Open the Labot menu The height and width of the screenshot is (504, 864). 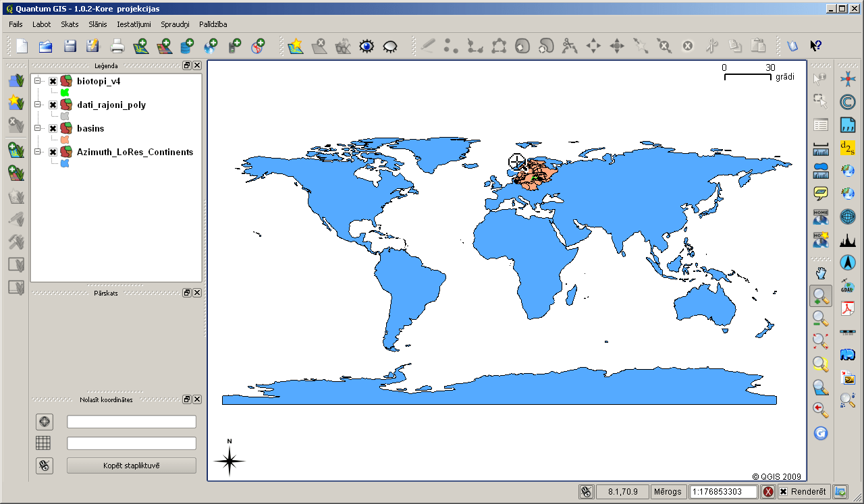click(42, 24)
